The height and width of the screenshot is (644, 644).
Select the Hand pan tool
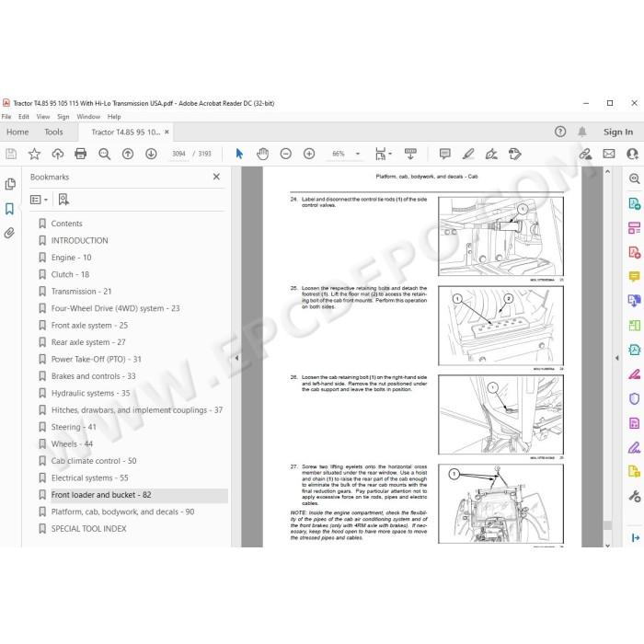coord(262,154)
